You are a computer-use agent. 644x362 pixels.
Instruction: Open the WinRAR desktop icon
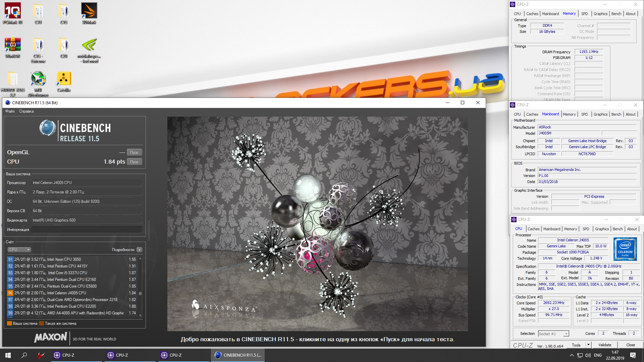click(x=13, y=47)
